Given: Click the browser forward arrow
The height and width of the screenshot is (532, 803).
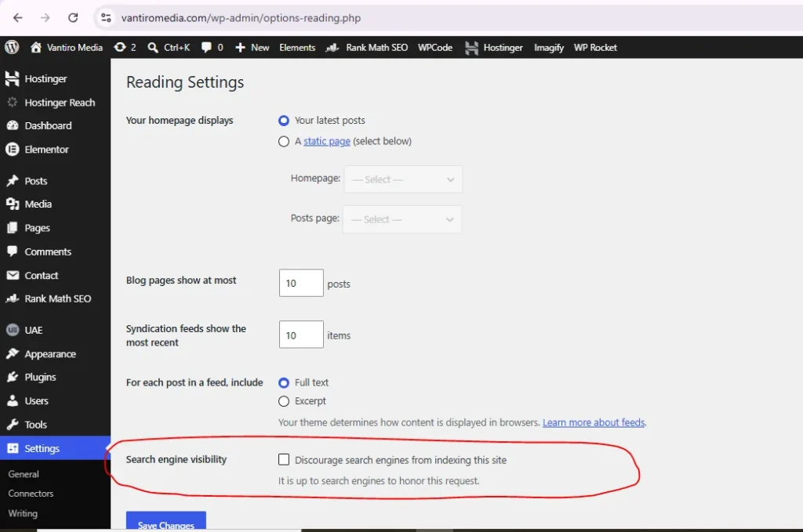Looking at the screenshot, I should coord(45,18).
